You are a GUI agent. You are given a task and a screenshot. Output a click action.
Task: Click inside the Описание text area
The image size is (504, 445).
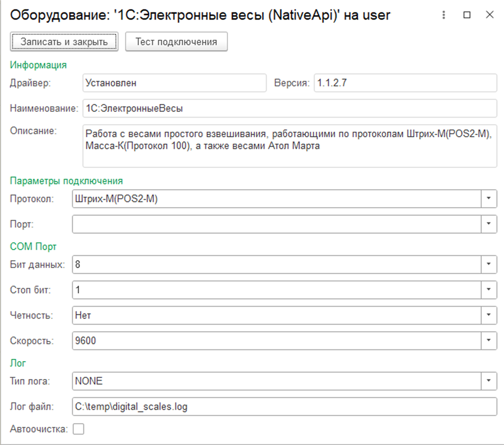click(x=290, y=146)
